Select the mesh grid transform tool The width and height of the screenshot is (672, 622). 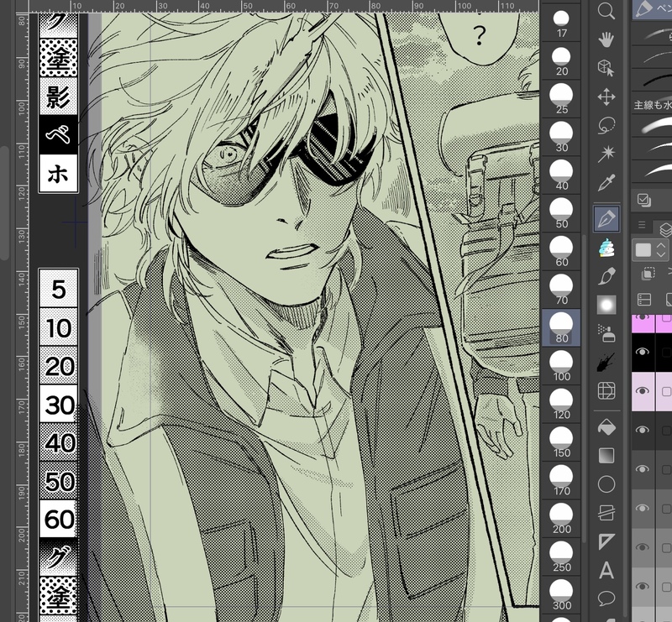(x=606, y=390)
